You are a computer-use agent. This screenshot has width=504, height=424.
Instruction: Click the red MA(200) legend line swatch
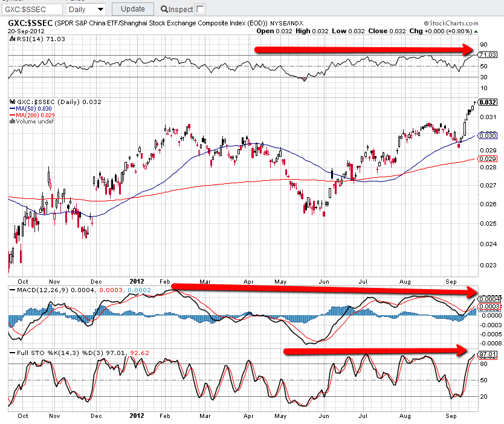coord(13,115)
